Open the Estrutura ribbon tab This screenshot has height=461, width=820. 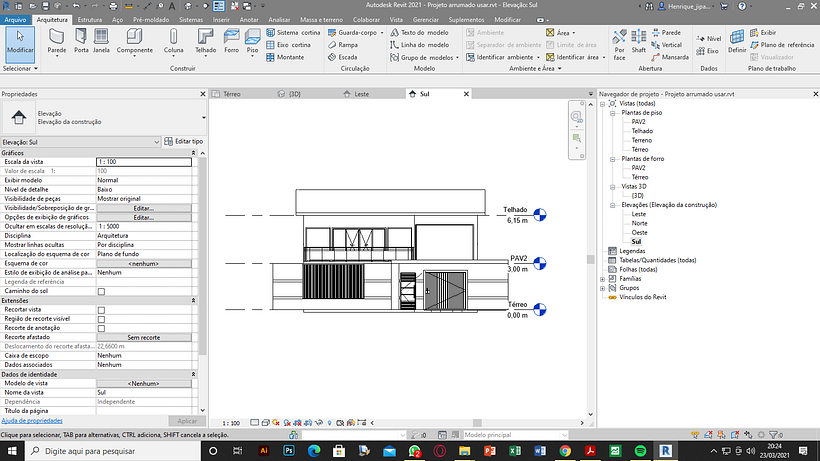tap(89, 19)
